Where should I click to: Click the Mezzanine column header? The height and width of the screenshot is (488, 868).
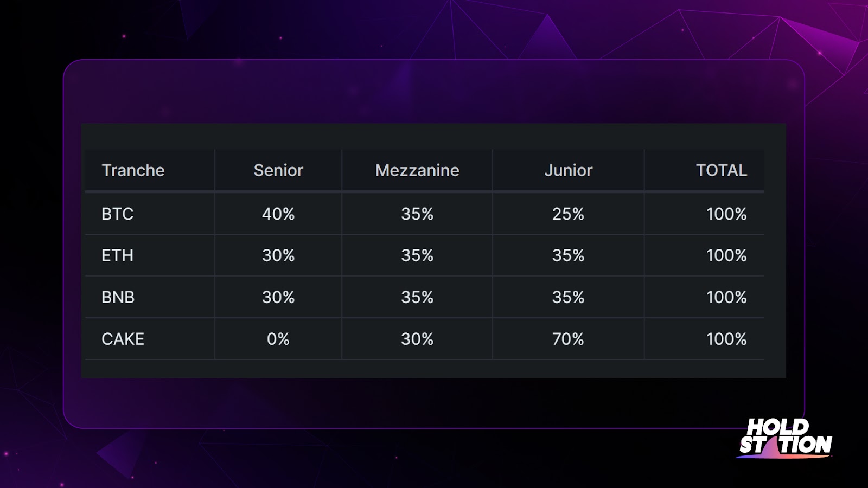tap(417, 170)
